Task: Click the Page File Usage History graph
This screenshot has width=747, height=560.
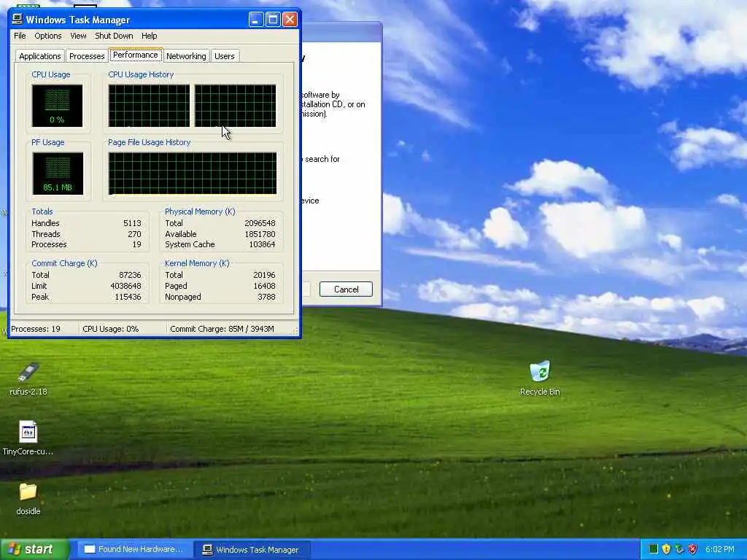Action: [193, 174]
